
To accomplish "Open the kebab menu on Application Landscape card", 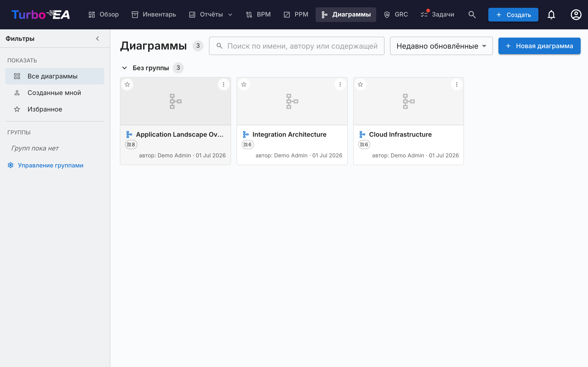I will click(x=223, y=84).
